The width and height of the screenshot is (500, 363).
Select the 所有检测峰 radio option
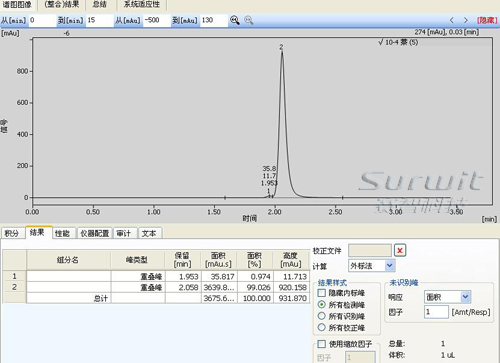pos(322,304)
